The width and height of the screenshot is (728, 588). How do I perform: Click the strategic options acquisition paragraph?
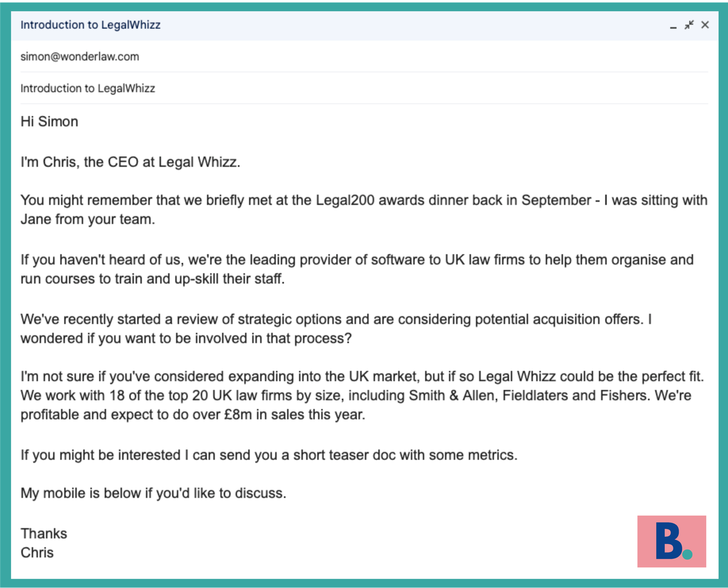(x=336, y=329)
